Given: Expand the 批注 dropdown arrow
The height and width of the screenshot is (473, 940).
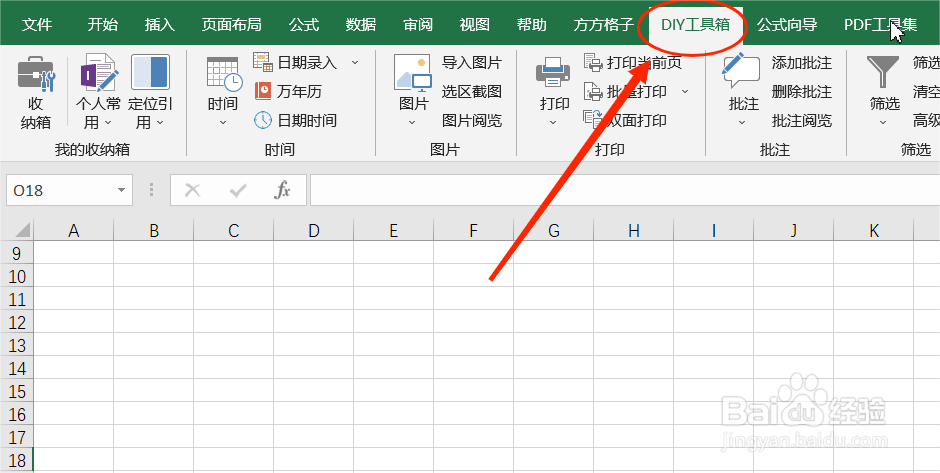Looking at the screenshot, I should click(x=742, y=123).
